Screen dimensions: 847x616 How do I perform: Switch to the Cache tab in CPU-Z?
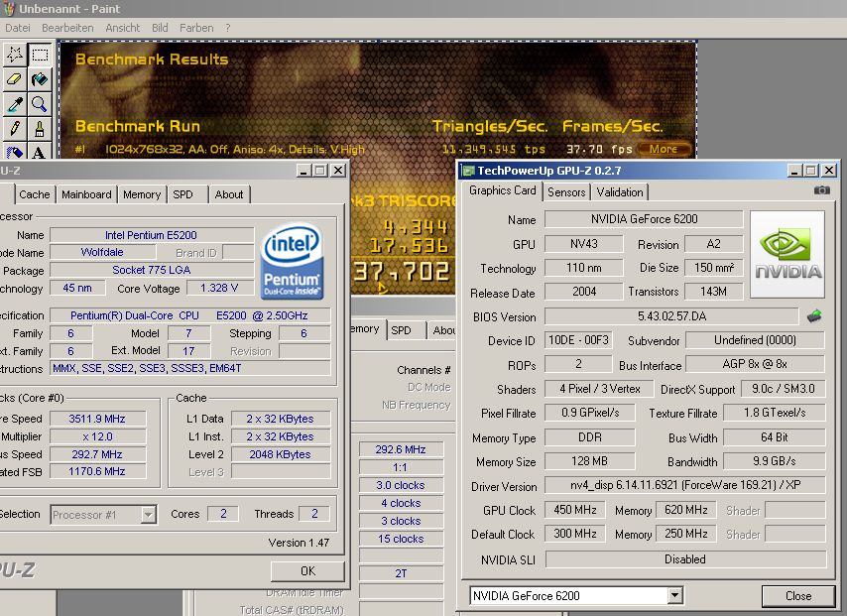click(x=34, y=194)
